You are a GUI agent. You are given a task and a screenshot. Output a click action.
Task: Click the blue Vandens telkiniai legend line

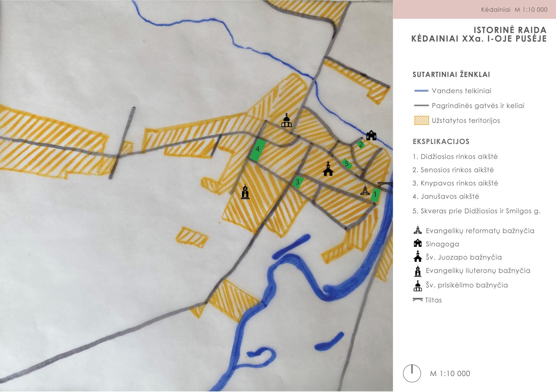pos(421,91)
